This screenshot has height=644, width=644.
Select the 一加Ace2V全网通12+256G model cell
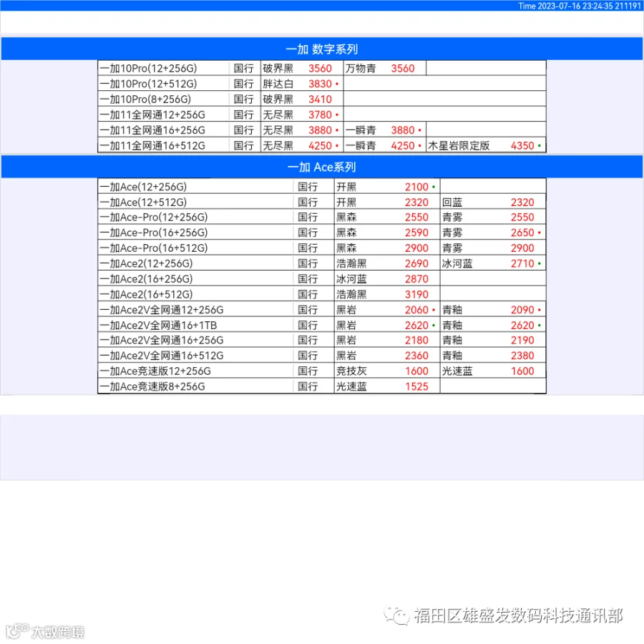(x=196, y=310)
